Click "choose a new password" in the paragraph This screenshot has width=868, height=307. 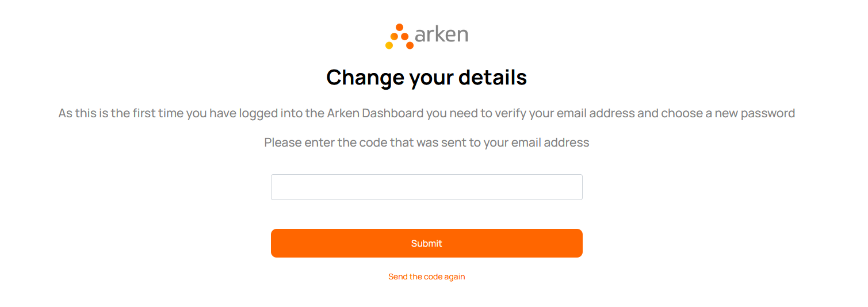[728, 113]
